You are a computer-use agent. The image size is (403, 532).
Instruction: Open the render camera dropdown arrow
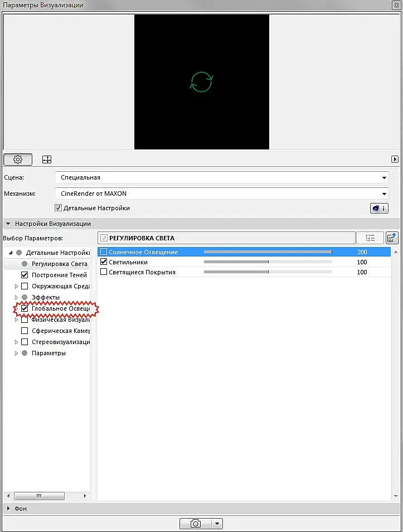(217, 524)
